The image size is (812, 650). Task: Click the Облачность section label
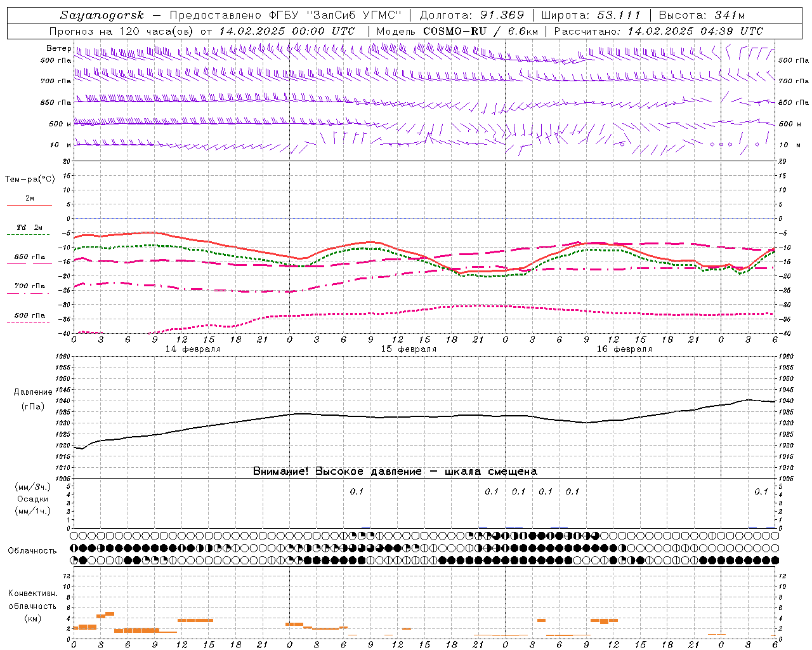(x=32, y=551)
